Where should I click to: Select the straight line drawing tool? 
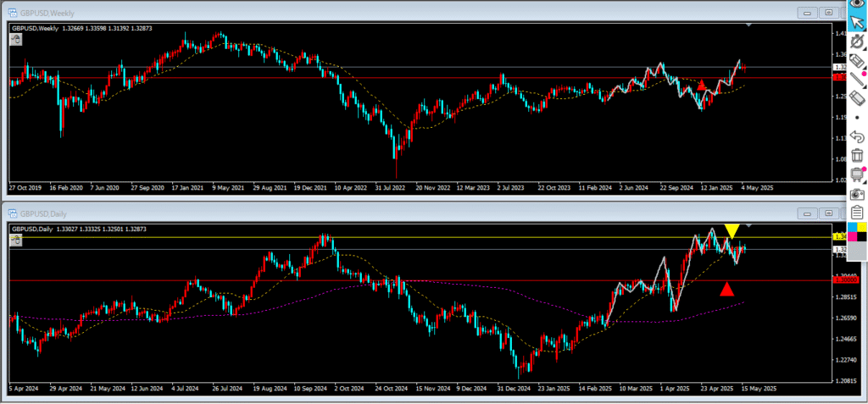[856, 81]
